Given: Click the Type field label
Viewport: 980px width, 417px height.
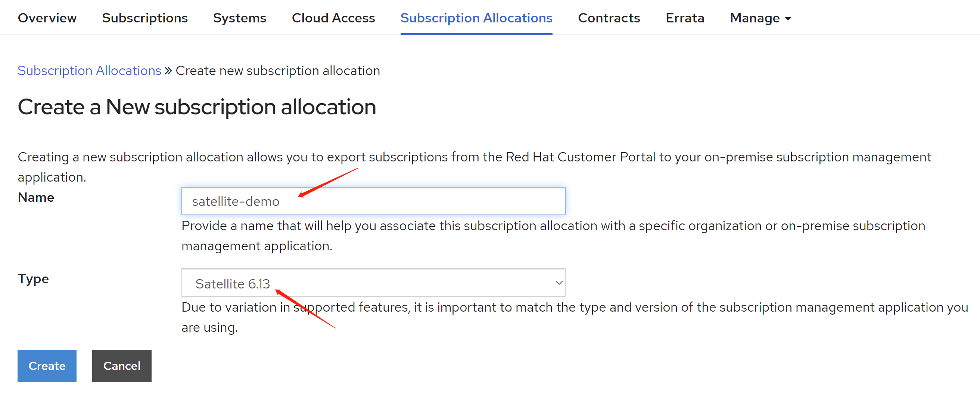Looking at the screenshot, I should 33,279.
